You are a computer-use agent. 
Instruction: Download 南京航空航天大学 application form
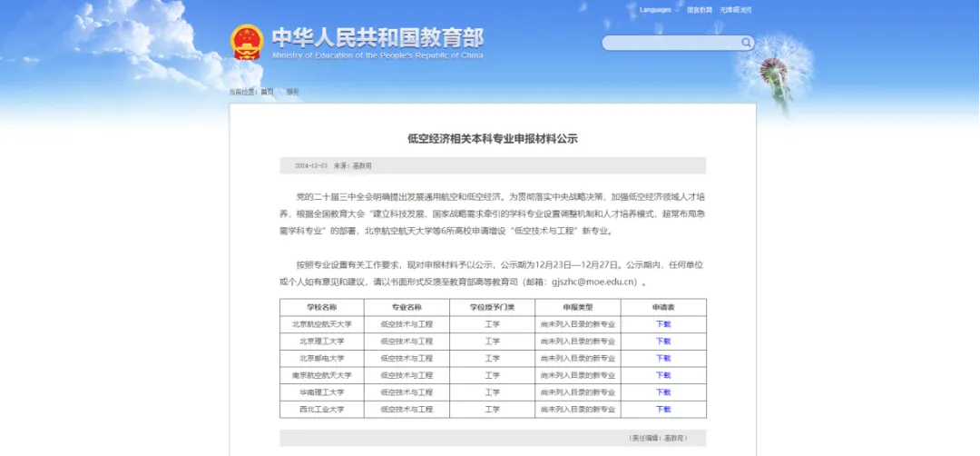click(663, 375)
